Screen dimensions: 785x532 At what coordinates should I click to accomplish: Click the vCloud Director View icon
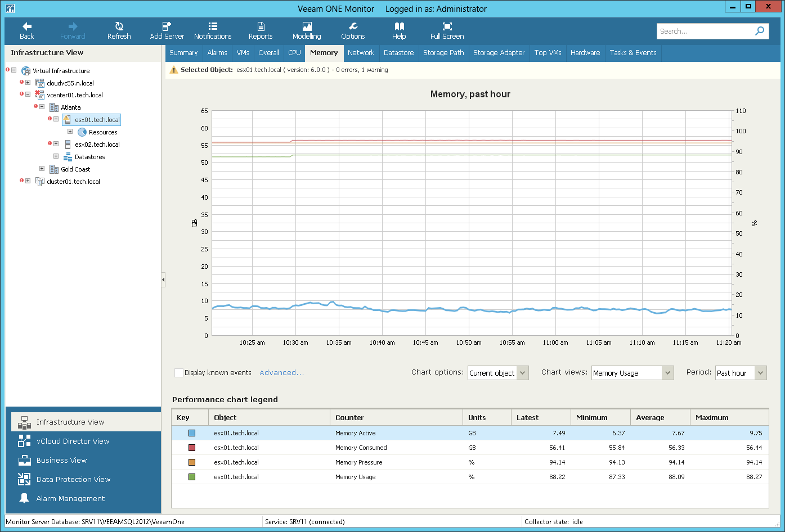click(24, 441)
